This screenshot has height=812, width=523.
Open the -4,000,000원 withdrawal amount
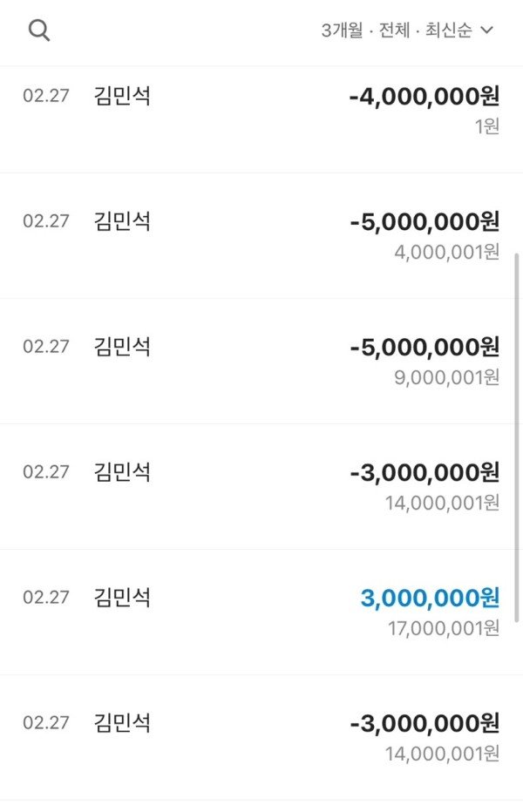425,97
